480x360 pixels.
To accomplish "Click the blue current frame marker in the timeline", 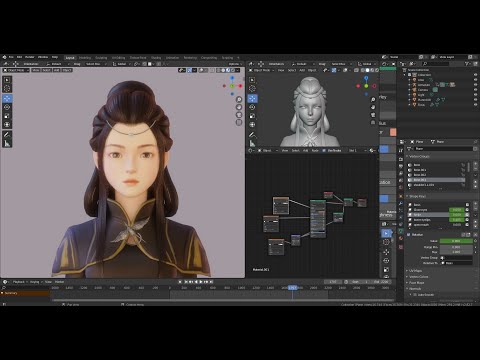I will click(x=292, y=287).
